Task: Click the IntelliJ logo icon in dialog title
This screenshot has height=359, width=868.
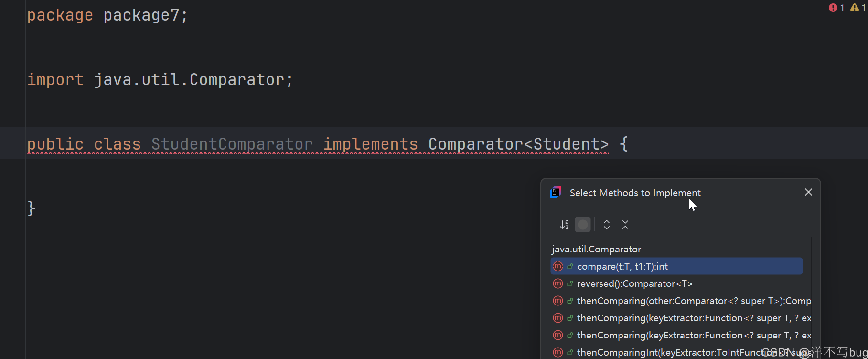Action: pyautogui.click(x=556, y=192)
